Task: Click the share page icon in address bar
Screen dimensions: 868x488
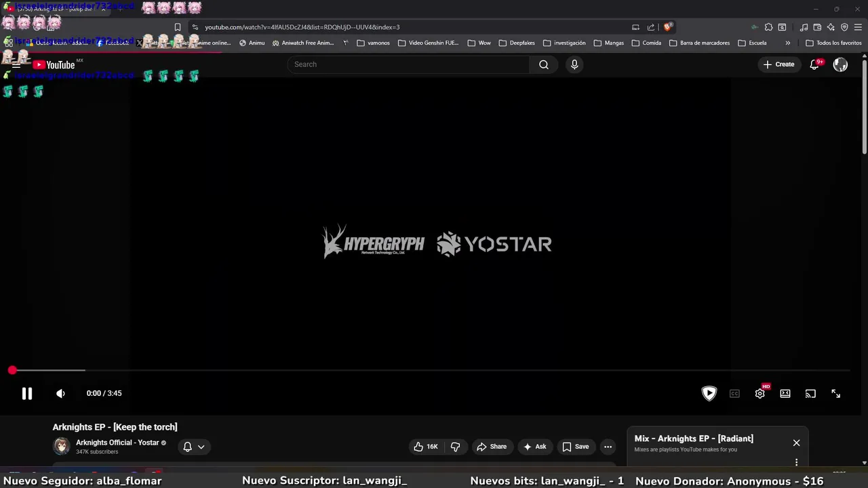Action: point(651,27)
